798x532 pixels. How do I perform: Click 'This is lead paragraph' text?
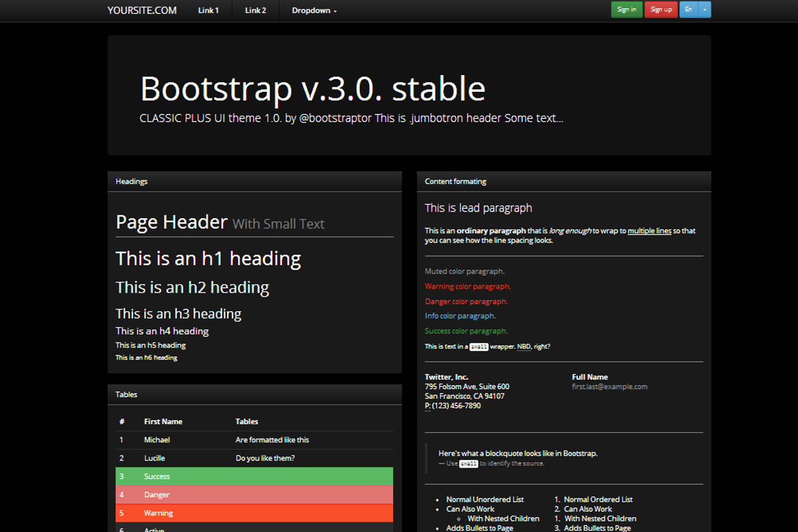(x=478, y=208)
